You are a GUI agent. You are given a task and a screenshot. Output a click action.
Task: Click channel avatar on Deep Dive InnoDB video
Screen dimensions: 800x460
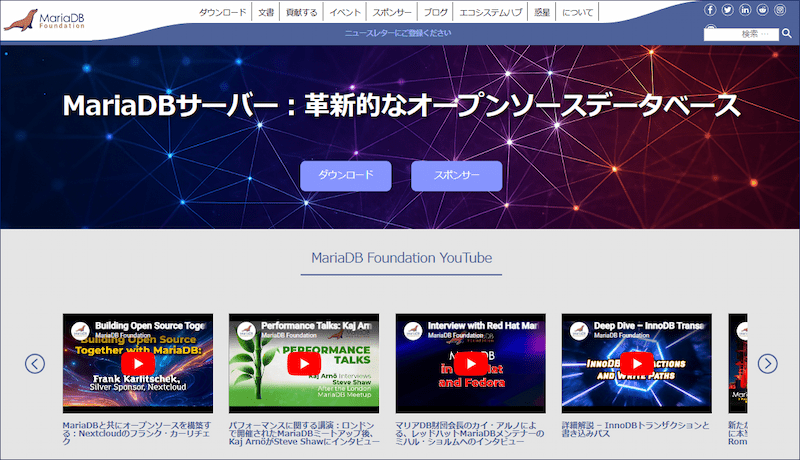click(x=580, y=331)
